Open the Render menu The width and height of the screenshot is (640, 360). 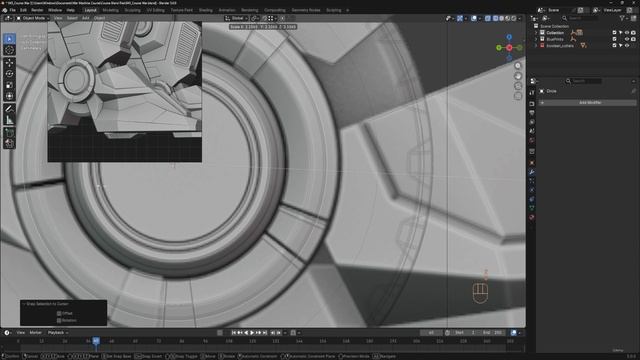click(37, 10)
